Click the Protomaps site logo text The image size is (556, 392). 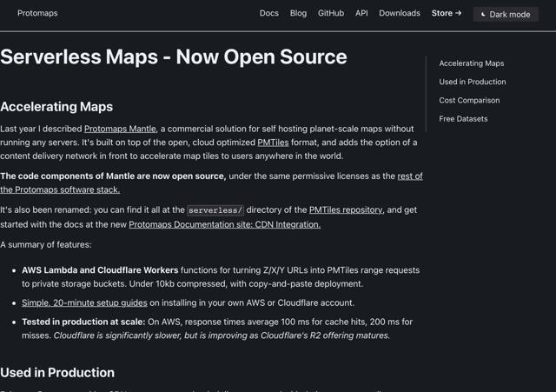[x=38, y=14]
